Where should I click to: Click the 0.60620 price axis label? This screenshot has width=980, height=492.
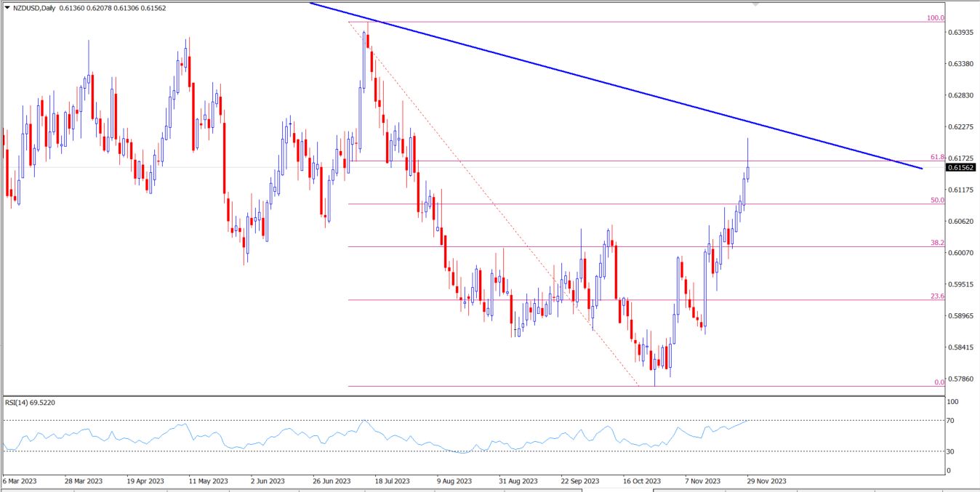point(962,221)
